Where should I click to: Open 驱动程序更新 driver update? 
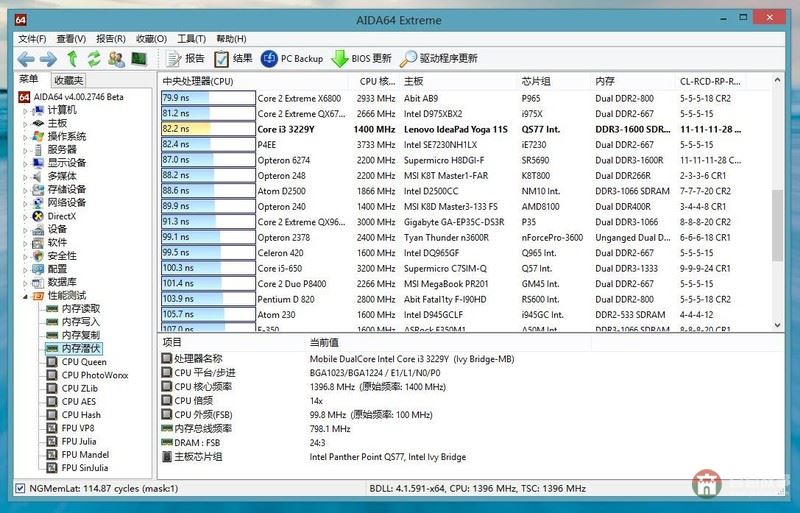point(439,59)
